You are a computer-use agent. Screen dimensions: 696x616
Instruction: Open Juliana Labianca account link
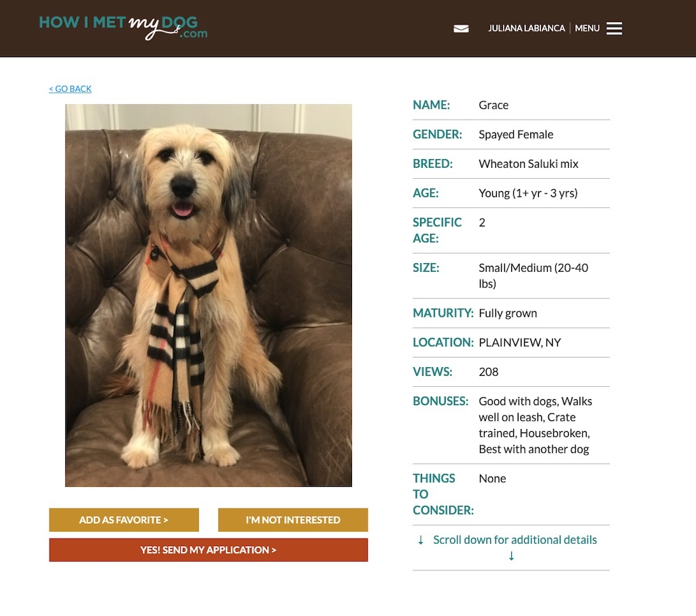(527, 29)
